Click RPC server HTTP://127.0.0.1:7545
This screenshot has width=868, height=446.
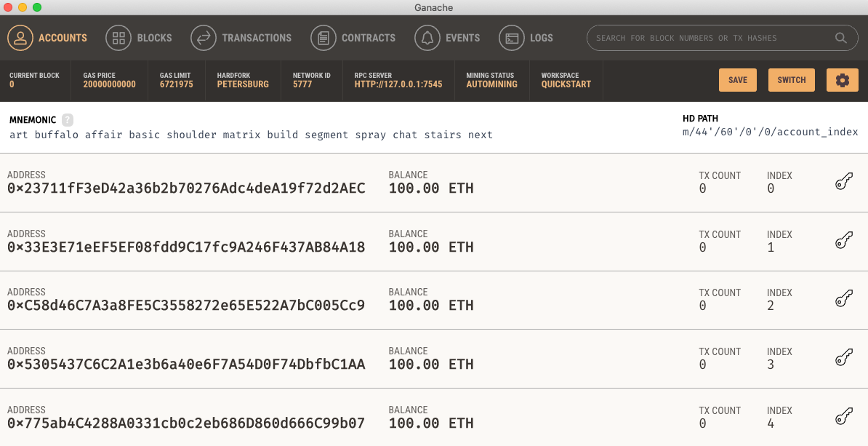[x=398, y=84]
